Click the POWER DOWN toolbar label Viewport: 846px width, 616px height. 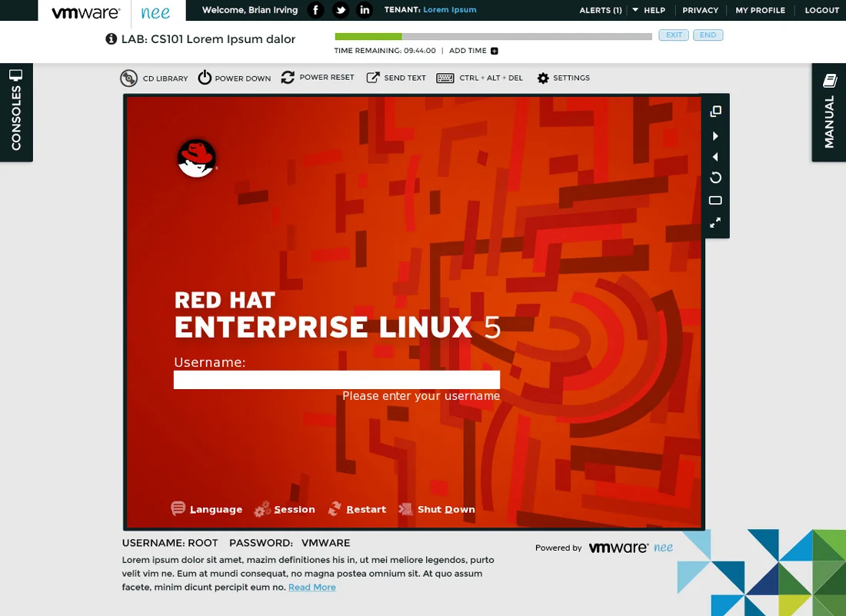pos(243,78)
